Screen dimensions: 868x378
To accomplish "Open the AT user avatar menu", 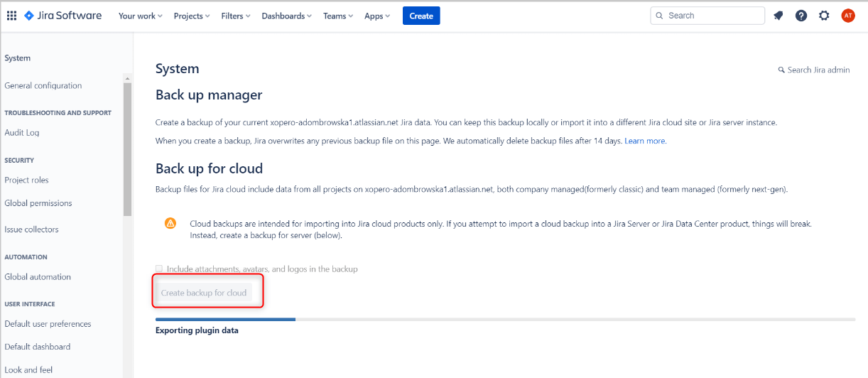I will tap(848, 16).
